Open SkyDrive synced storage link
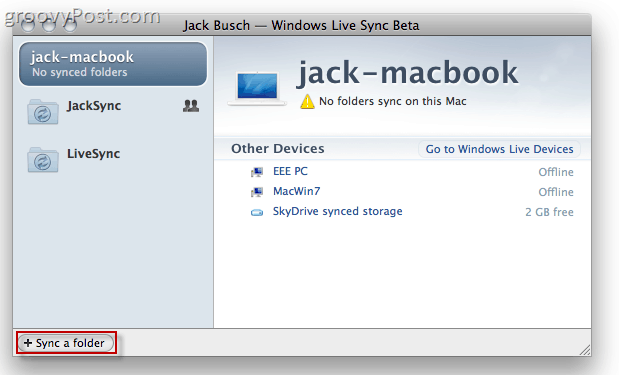Image resolution: width=619 pixels, height=375 pixels. 338,211
